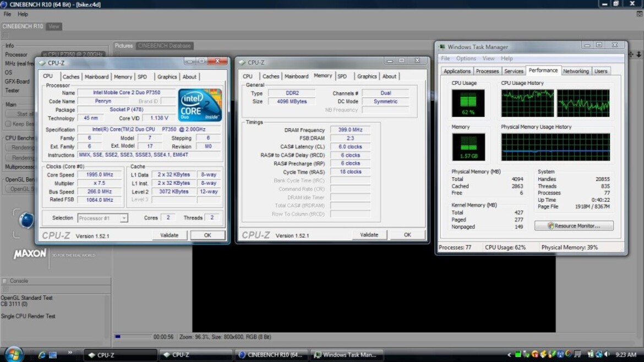
Task: Click the Cinebench blue sphere logo
Action: (26, 220)
